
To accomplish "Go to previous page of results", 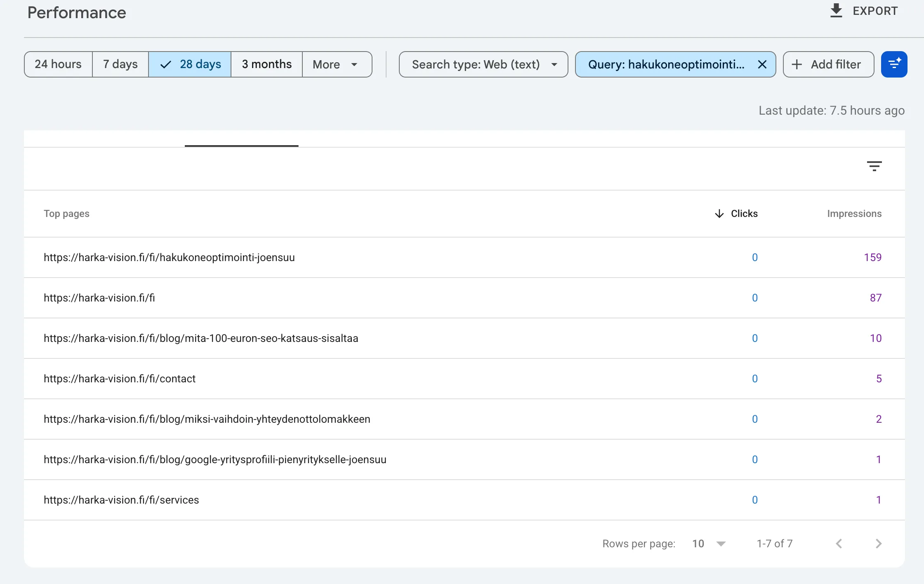I will tap(839, 544).
